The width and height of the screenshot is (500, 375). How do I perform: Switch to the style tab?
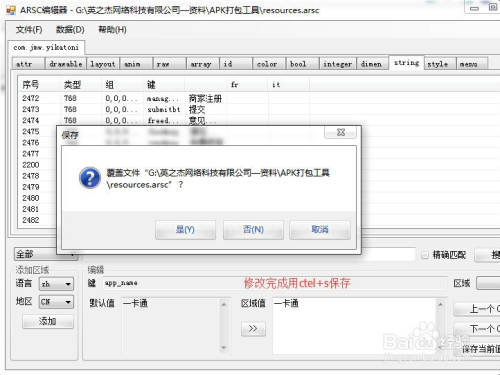440,64
